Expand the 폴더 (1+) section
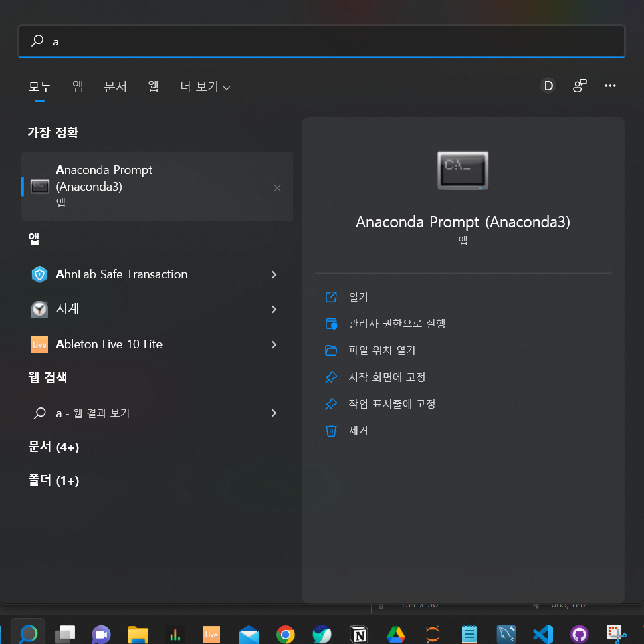644x644 pixels. pyautogui.click(x=53, y=480)
